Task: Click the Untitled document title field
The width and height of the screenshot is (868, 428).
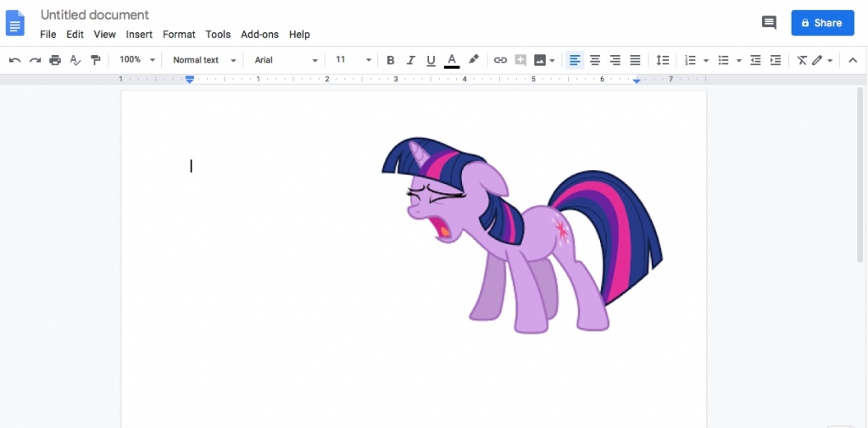Action: 95,15
